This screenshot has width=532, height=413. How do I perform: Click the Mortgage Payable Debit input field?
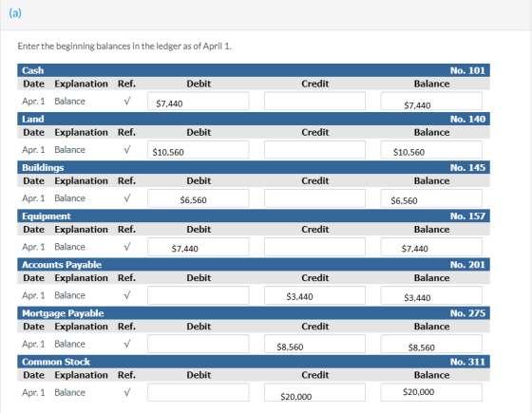(x=199, y=344)
